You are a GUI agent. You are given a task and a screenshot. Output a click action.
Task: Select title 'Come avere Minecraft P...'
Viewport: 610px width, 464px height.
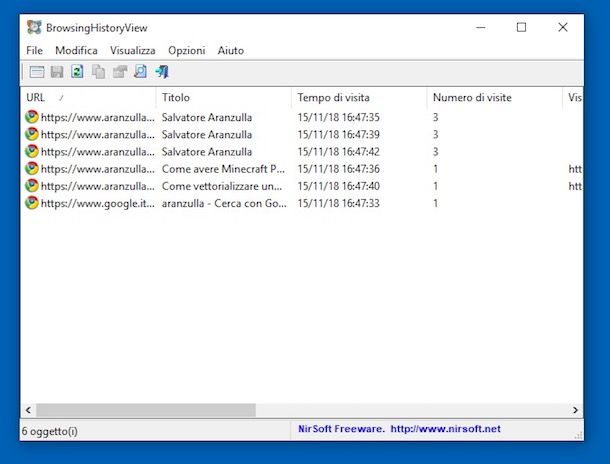[x=223, y=169]
